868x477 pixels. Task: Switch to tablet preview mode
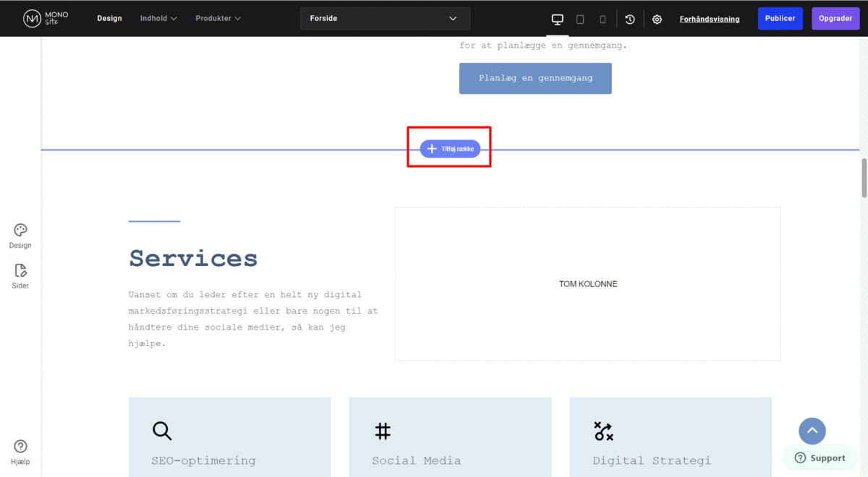tap(580, 20)
